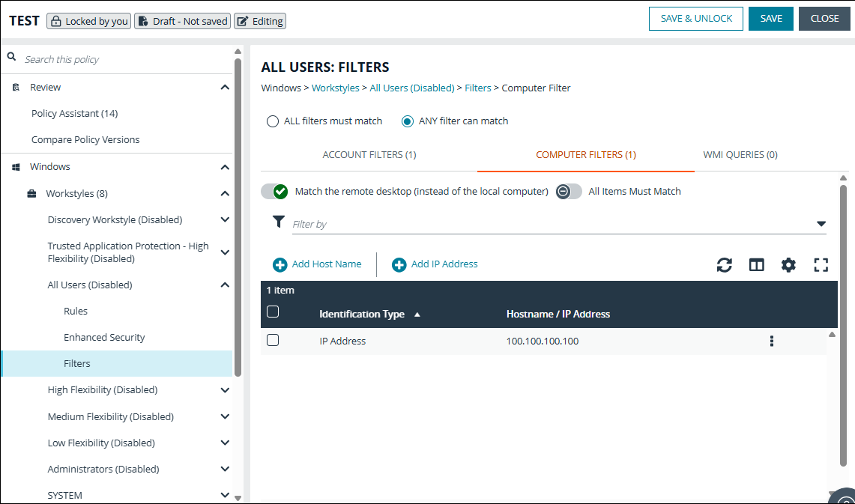Check the IP Address row checkbox
Image resolution: width=855 pixels, height=504 pixels.
[273, 339]
